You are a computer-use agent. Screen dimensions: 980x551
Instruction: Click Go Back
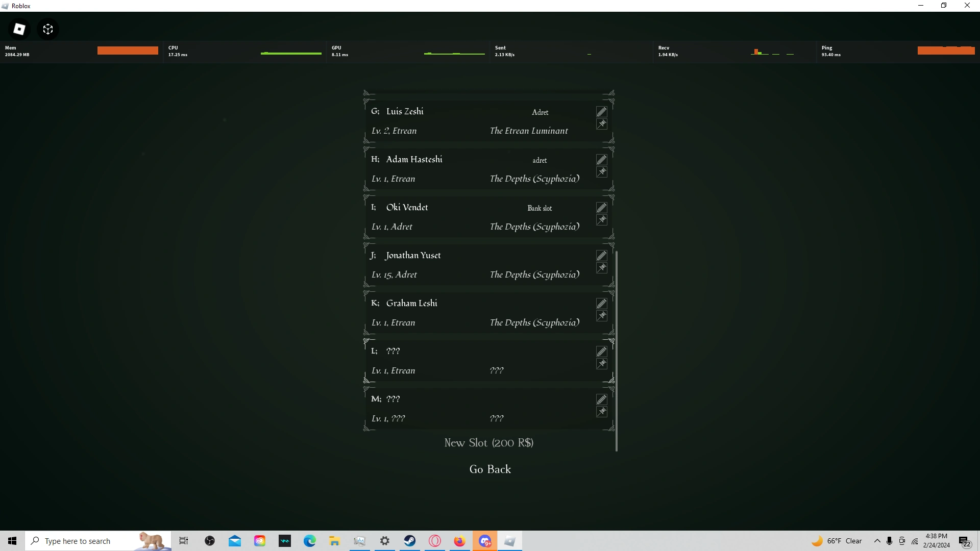[x=490, y=469]
